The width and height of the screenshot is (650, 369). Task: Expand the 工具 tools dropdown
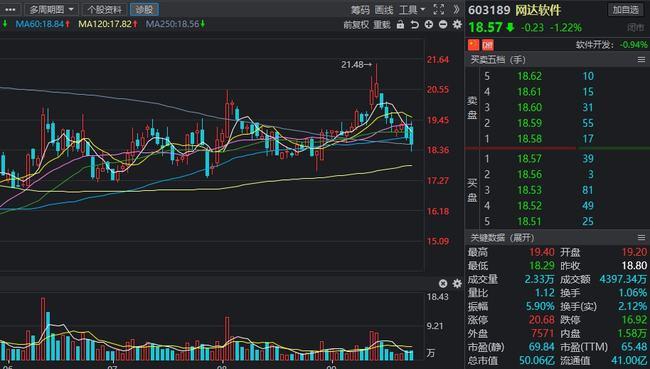pyautogui.click(x=412, y=10)
